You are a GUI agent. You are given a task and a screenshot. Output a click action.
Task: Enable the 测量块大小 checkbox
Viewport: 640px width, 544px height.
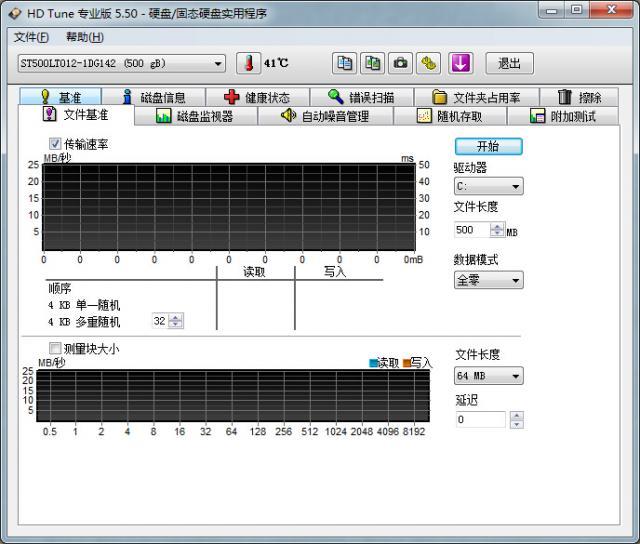[56, 349]
